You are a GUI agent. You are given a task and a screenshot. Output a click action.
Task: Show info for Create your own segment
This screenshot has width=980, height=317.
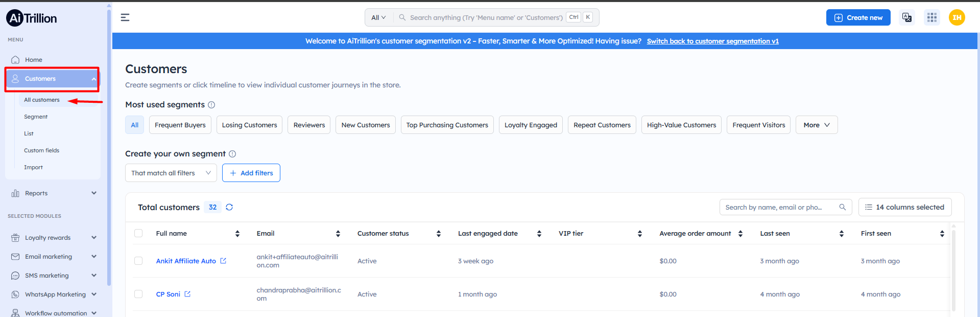[232, 154]
